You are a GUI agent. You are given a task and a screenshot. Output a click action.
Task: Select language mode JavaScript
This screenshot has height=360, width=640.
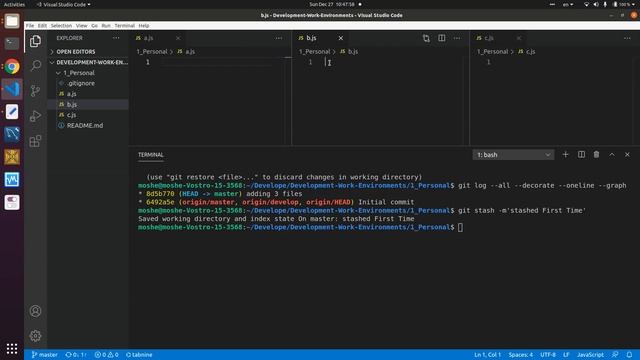(590, 355)
